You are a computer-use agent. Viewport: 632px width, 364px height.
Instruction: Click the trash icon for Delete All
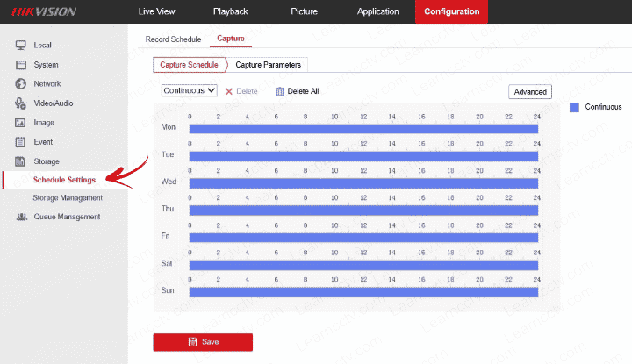click(x=280, y=91)
